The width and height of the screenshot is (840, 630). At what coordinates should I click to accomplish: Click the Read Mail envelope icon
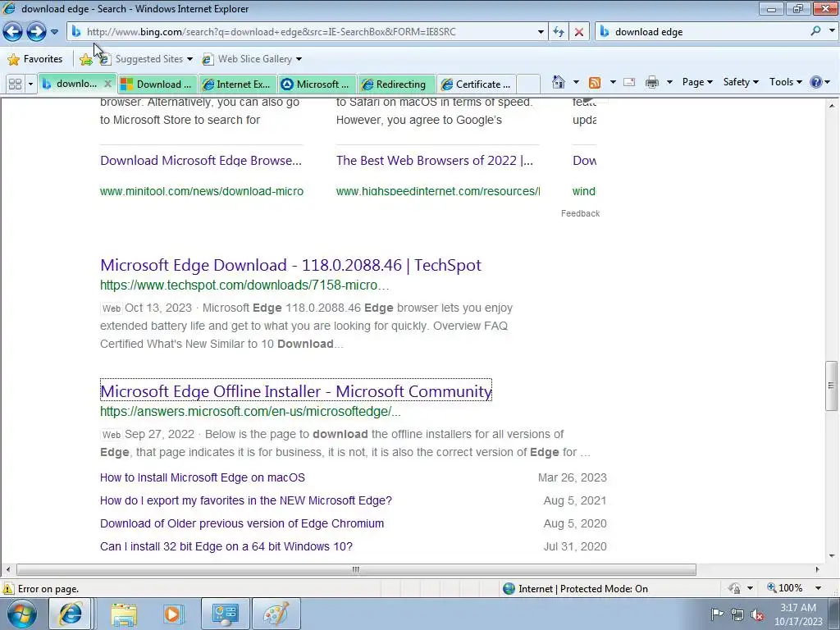point(629,83)
